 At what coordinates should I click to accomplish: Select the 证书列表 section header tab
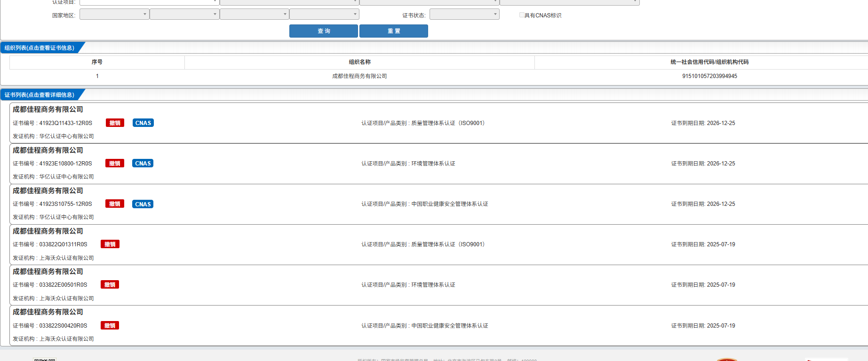point(40,95)
